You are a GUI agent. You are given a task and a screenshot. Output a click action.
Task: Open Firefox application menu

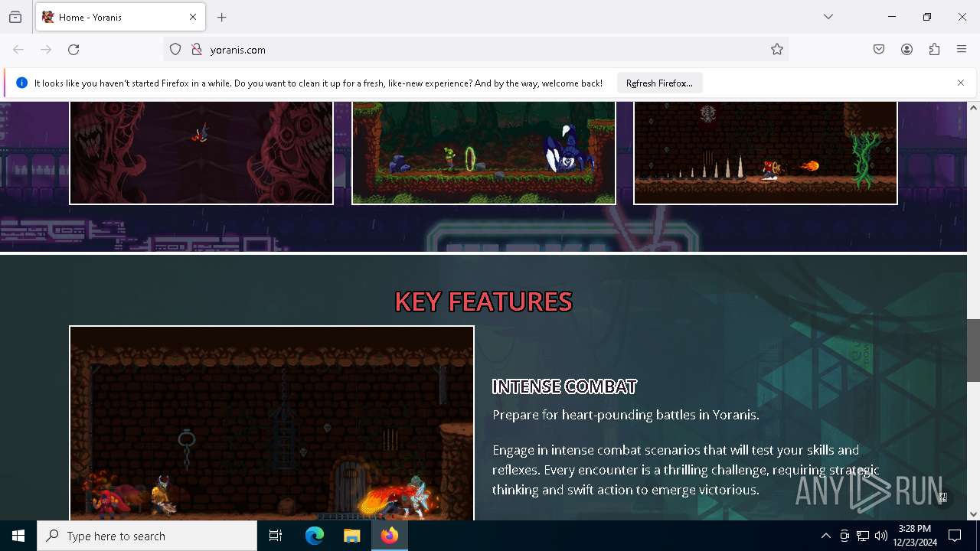click(x=962, y=50)
